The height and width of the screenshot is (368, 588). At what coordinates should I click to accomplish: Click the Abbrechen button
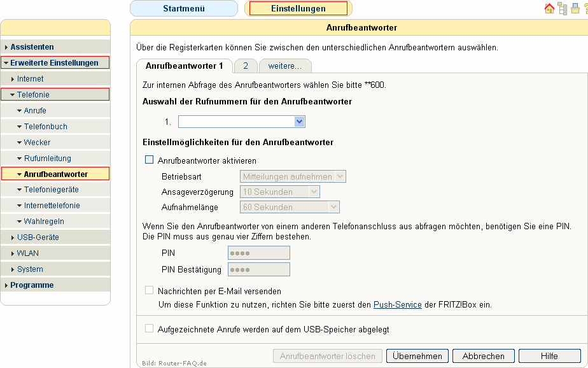tap(484, 356)
